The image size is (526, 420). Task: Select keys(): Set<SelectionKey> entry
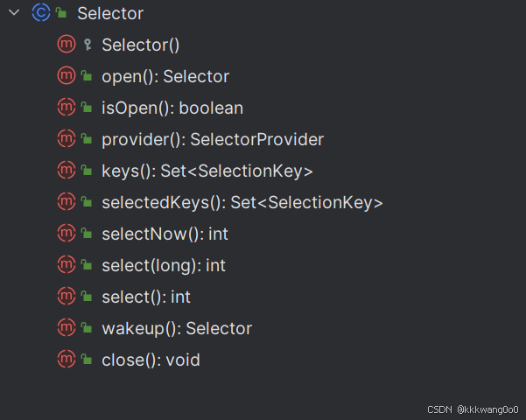(207, 171)
